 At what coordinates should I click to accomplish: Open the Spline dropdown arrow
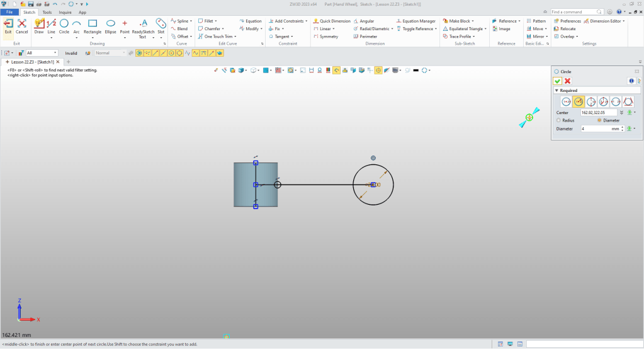point(189,21)
